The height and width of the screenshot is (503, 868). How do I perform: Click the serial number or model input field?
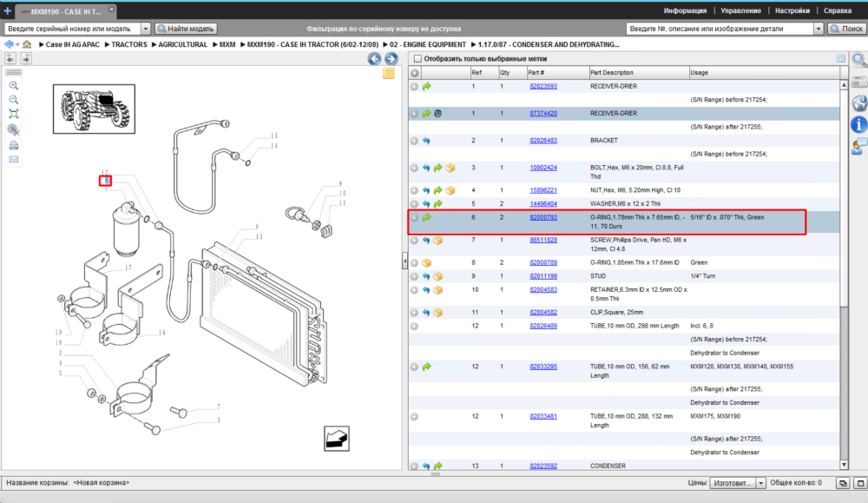(x=73, y=29)
